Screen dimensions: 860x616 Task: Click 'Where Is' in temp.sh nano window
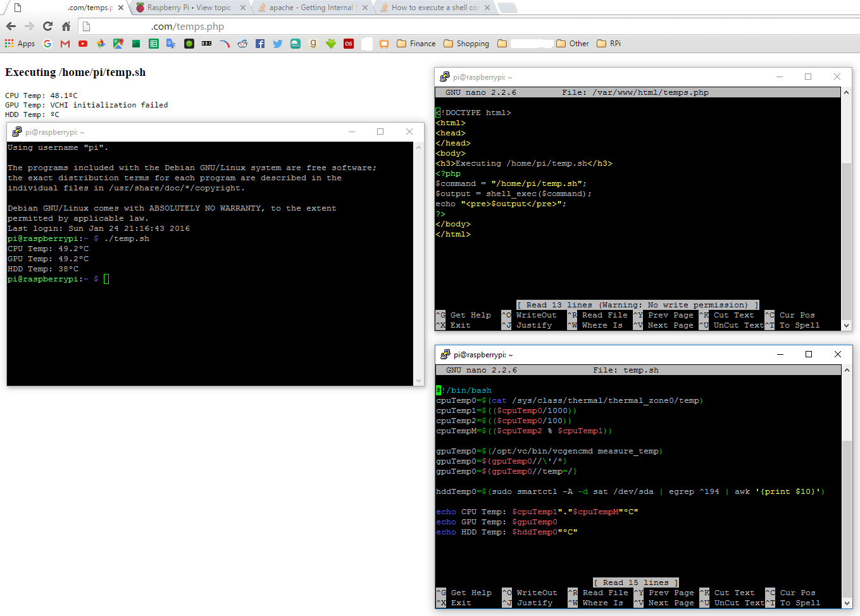click(x=602, y=603)
